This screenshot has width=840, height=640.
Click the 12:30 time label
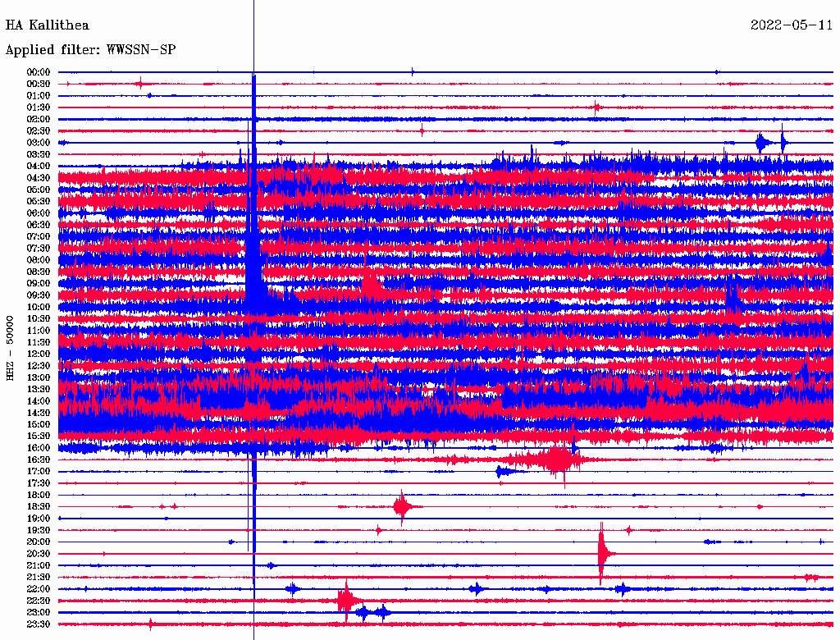[x=39, y=366]
